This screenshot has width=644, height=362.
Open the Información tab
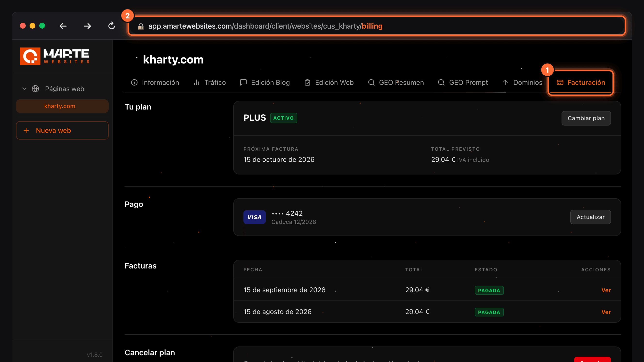point(155,82)
